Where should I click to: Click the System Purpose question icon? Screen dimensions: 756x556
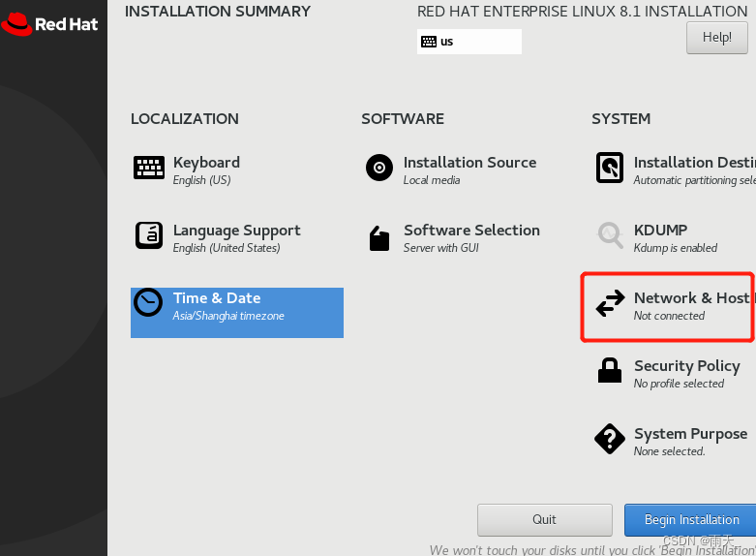coord(610,439)
